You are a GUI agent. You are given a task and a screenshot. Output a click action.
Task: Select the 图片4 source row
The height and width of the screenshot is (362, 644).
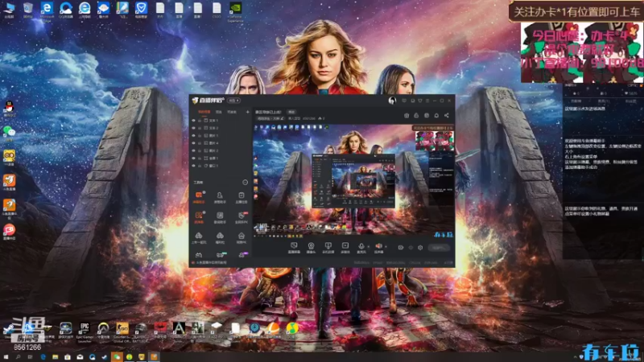[x=221, y=143]
